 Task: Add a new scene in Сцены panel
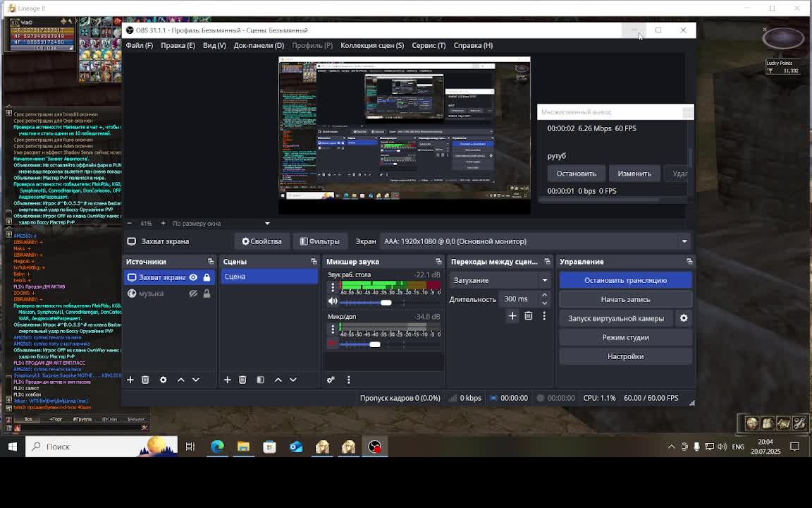click(228, 380)
